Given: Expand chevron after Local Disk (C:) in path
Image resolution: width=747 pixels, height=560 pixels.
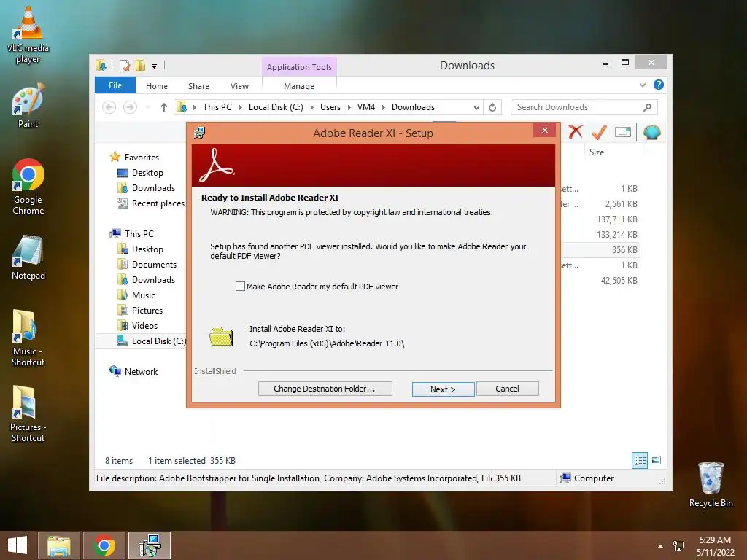Looking at the screenshot, I should coord(311,108).
